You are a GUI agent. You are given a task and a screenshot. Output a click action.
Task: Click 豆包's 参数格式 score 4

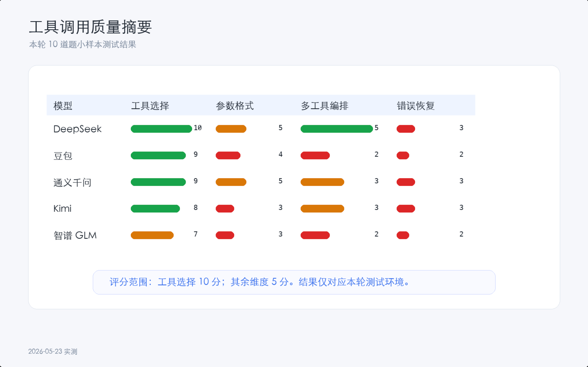coord(281,155)
